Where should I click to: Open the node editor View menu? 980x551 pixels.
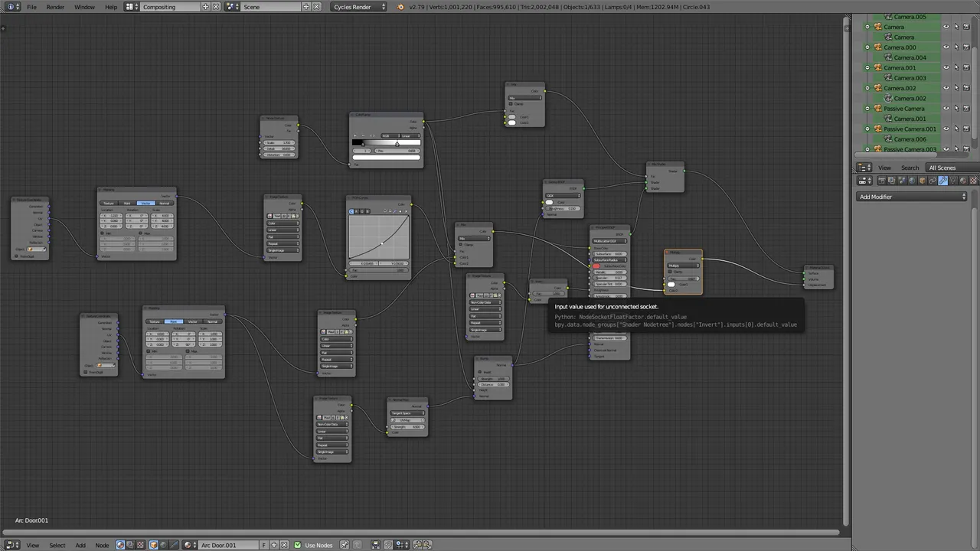point(33,545)
